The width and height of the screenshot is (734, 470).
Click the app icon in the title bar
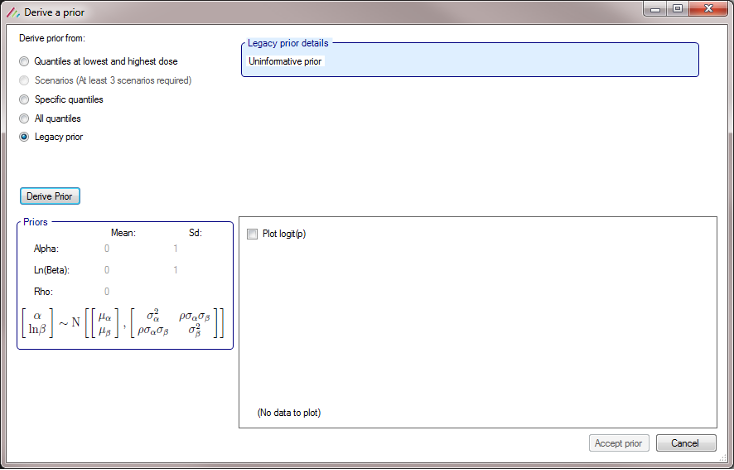[12, 10]
